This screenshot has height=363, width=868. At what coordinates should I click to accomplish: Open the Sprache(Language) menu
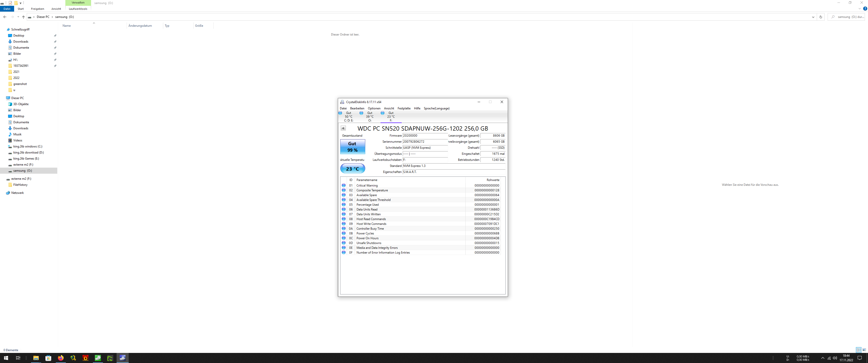click(x=436, y=108)
